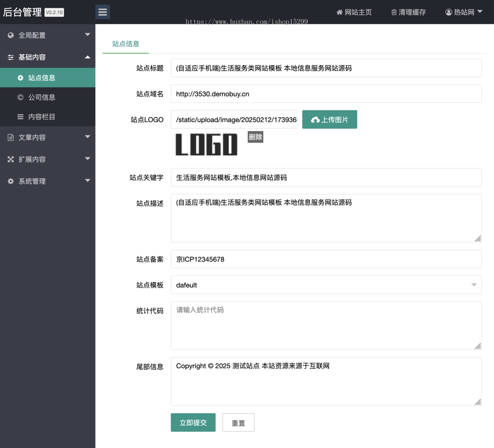This screenshot has width=494, height=448.
Task: Expand the 扩展内容 menu arrow
Action: tap(87, 158)
